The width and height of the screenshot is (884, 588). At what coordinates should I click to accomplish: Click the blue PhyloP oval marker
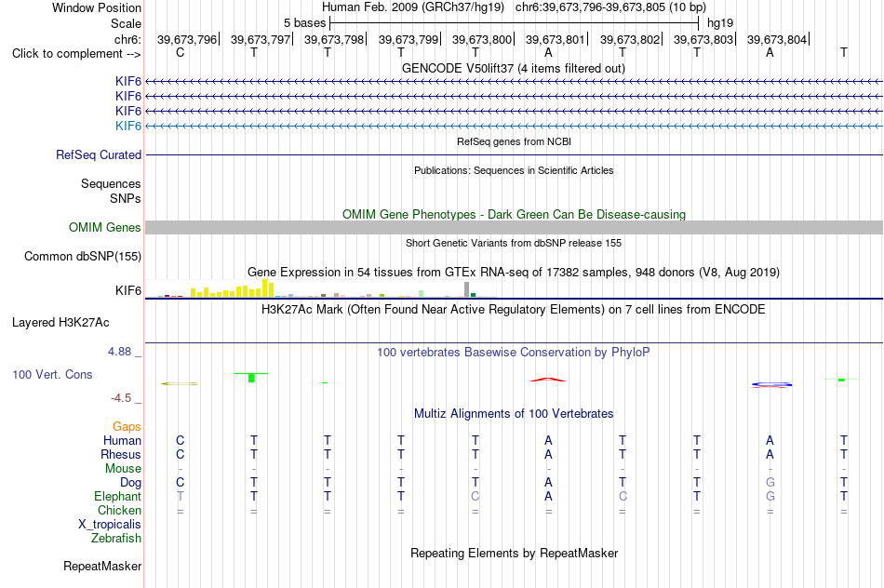771,384
